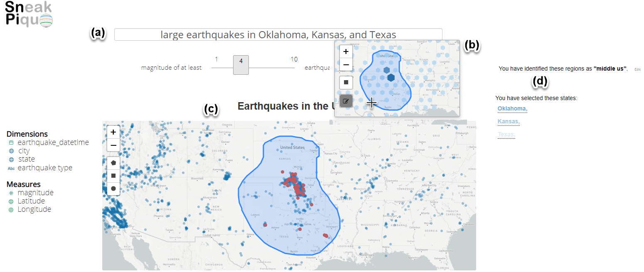Select the state dimension field
The height and width of the screenshot is (272, 644).
(x=26, y=159)
